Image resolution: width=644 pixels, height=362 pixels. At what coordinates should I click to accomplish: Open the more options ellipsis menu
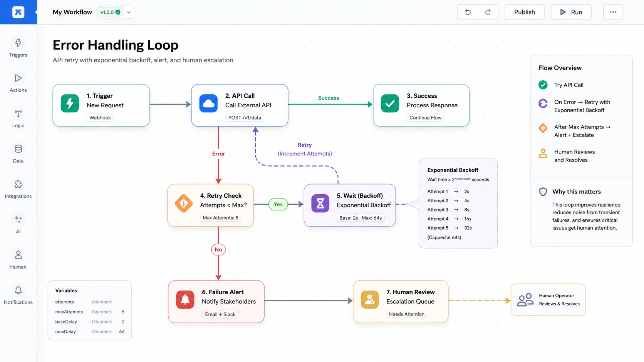tap(613, 12)
